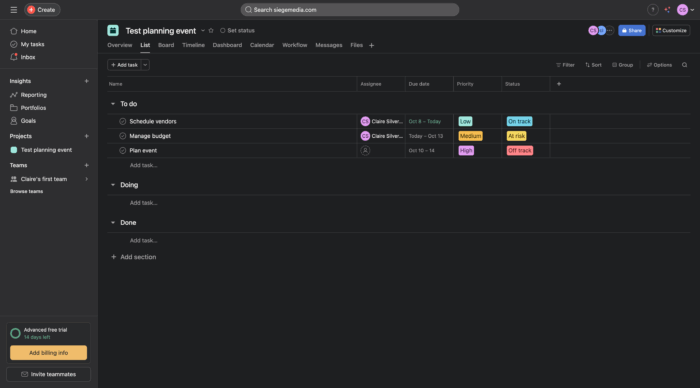Click the At risk status tag
Viewport: 700px width, 388px height.
(x=516, y=136)
